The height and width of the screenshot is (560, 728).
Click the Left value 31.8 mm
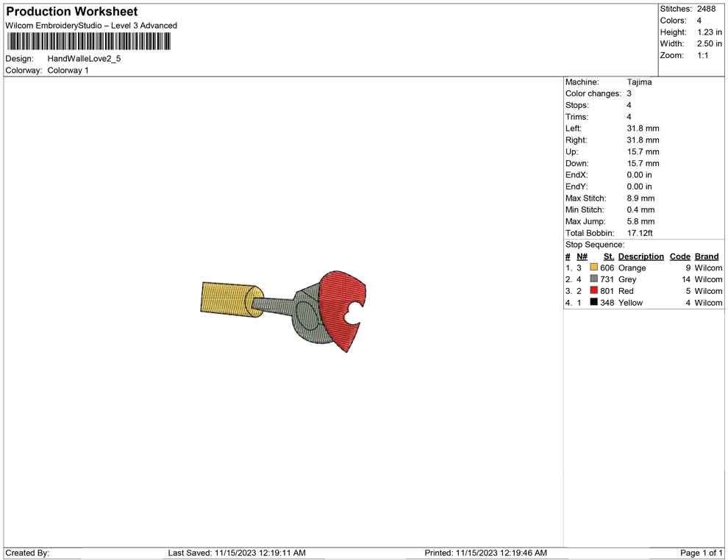pyautogui.click(x=643, y=129)
